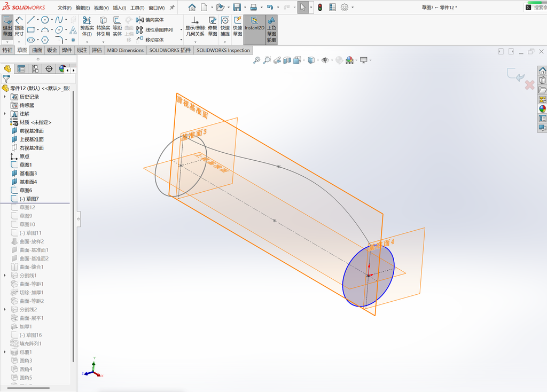547x392 pixels.
Task: Switch to the 评估 (Evaluate) tab
Action: pos(97,50)
